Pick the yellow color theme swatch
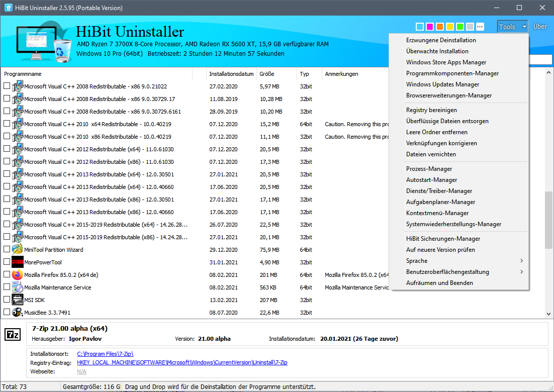This screenshot has width=554, height=392. pos(450,27)
